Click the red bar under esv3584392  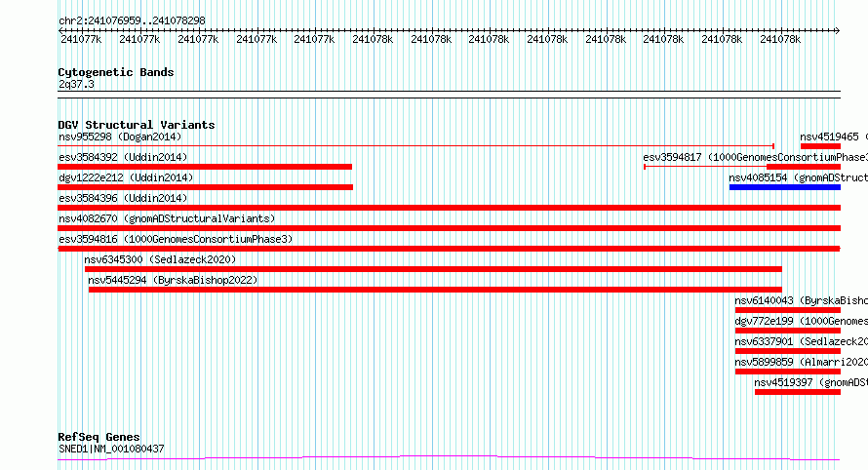point(205,167)
